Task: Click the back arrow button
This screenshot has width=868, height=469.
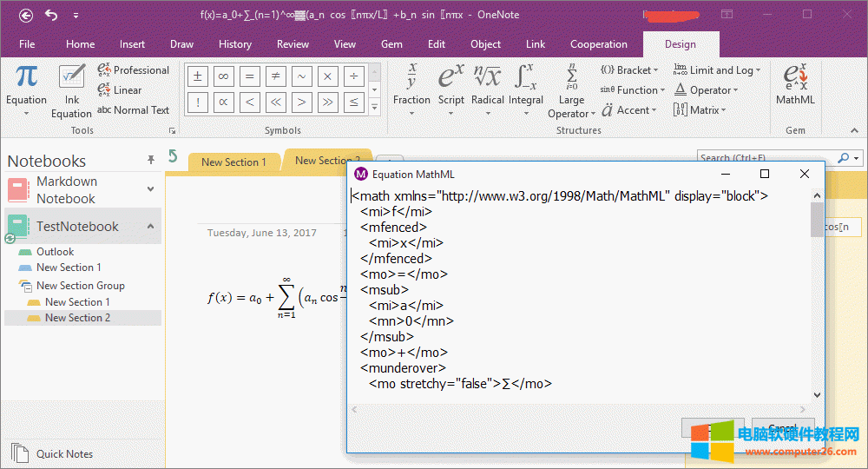Action: coord(26,15)
